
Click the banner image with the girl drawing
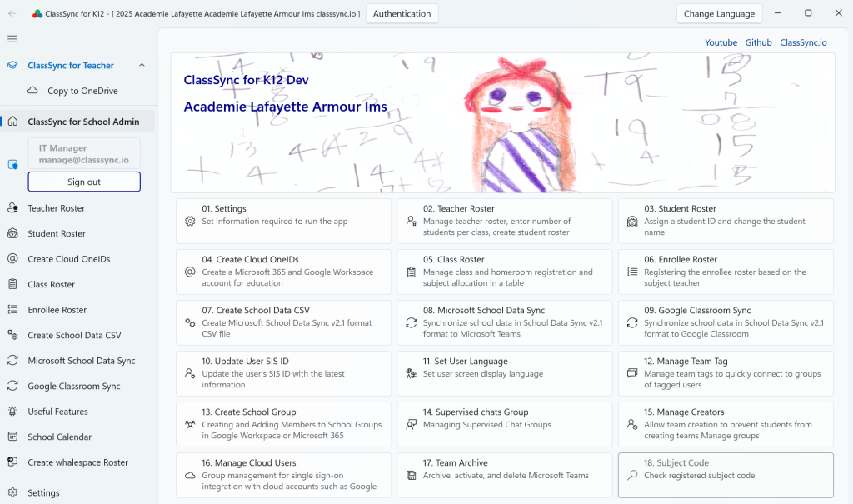coord(502,123)
